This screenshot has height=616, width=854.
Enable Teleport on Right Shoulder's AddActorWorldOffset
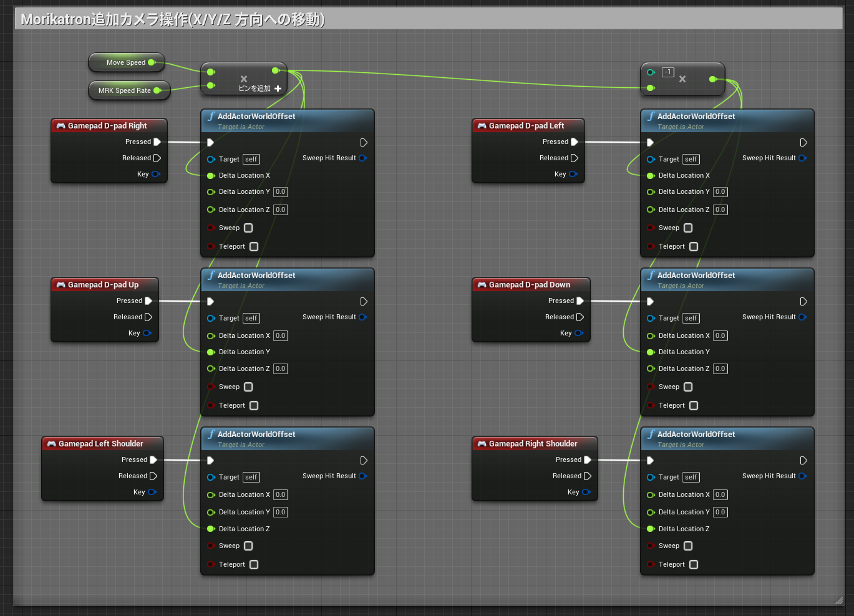pos(694,564)
